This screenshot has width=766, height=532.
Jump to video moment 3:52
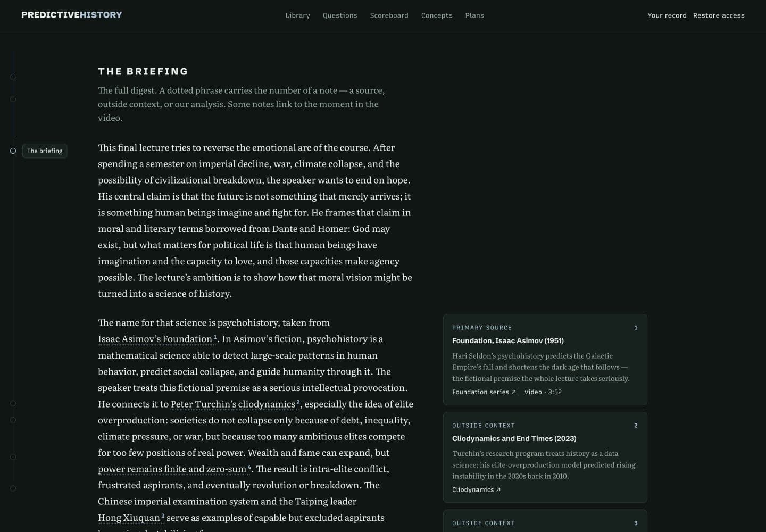543,392
